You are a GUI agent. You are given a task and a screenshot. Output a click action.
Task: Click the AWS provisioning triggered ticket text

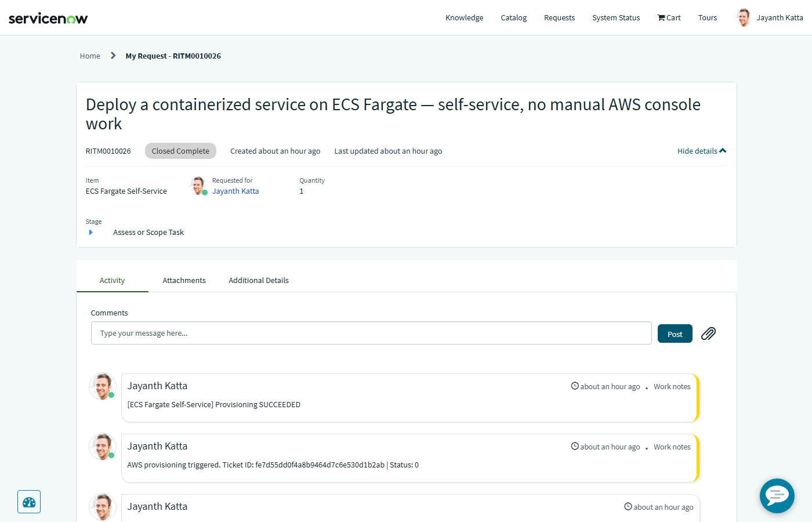[273, 465]
